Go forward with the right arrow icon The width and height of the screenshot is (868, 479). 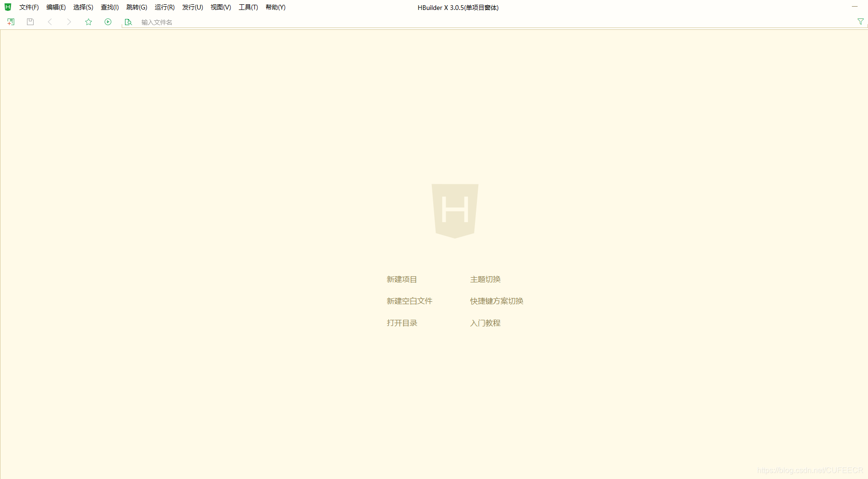[x=69, y=22]
